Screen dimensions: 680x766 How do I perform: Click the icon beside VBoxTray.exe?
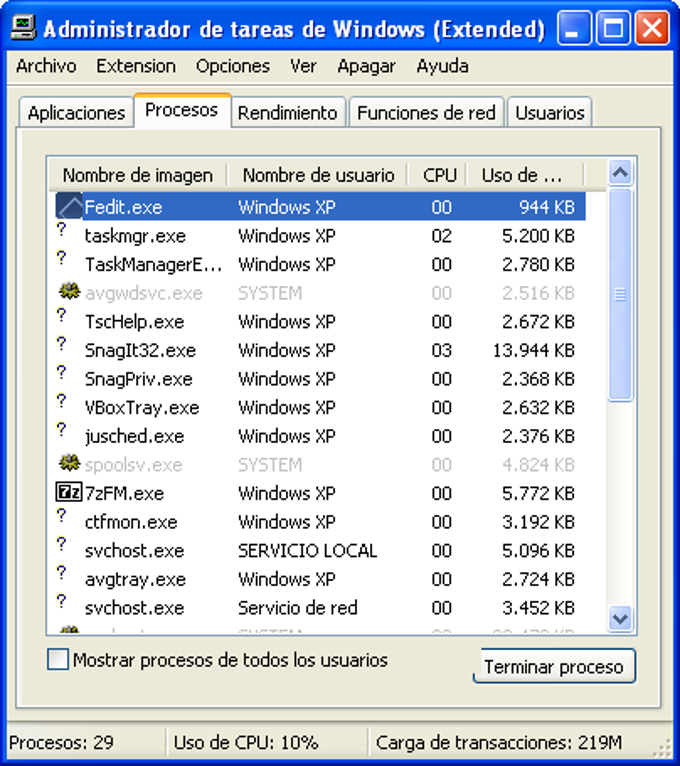pyautogui.click(x=61, y=401)
